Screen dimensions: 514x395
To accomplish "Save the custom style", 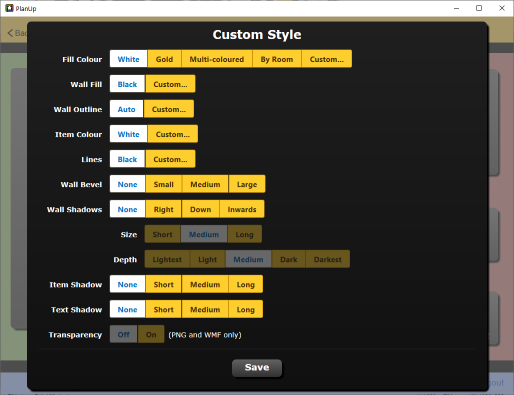I will (x=257, y=368).
